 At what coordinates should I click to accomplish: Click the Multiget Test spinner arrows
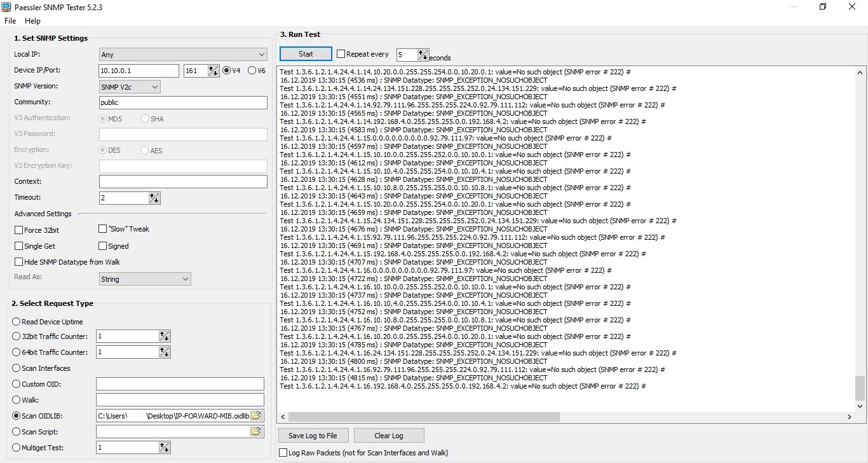165,448
